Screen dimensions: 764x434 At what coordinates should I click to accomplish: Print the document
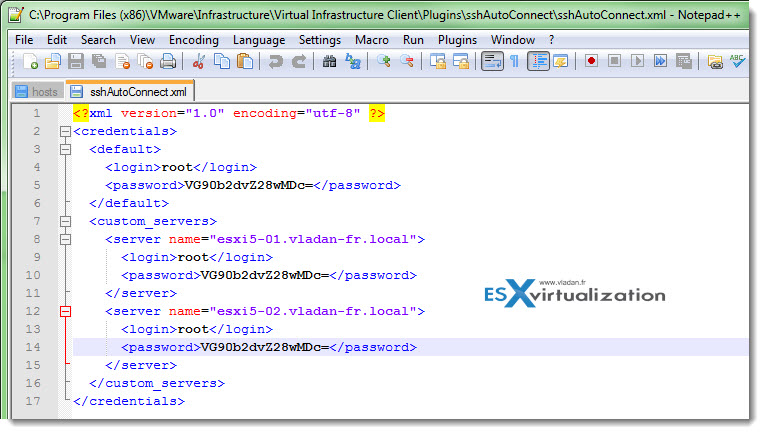tap(168, 61)
